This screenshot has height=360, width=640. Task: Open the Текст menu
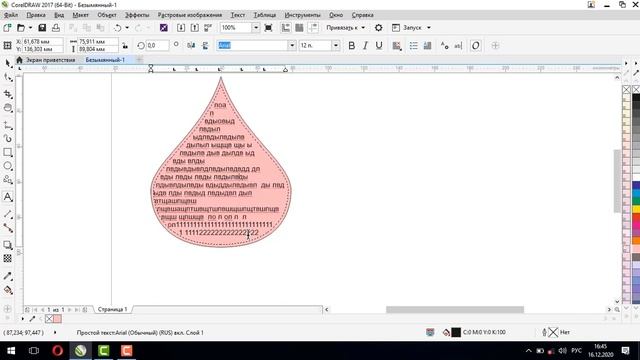pyautogui.click(x=238, y=15)
